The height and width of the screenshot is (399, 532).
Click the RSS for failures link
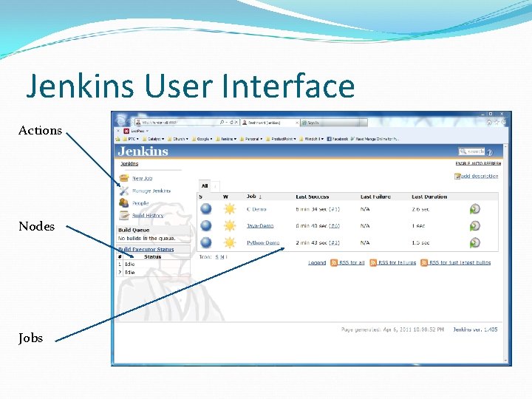398,262
